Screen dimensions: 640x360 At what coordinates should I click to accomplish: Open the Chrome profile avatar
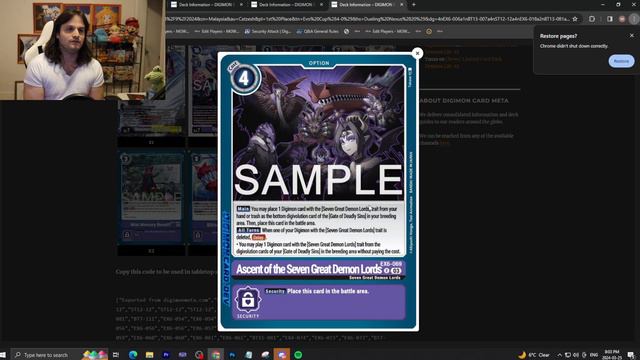(622, 19)
